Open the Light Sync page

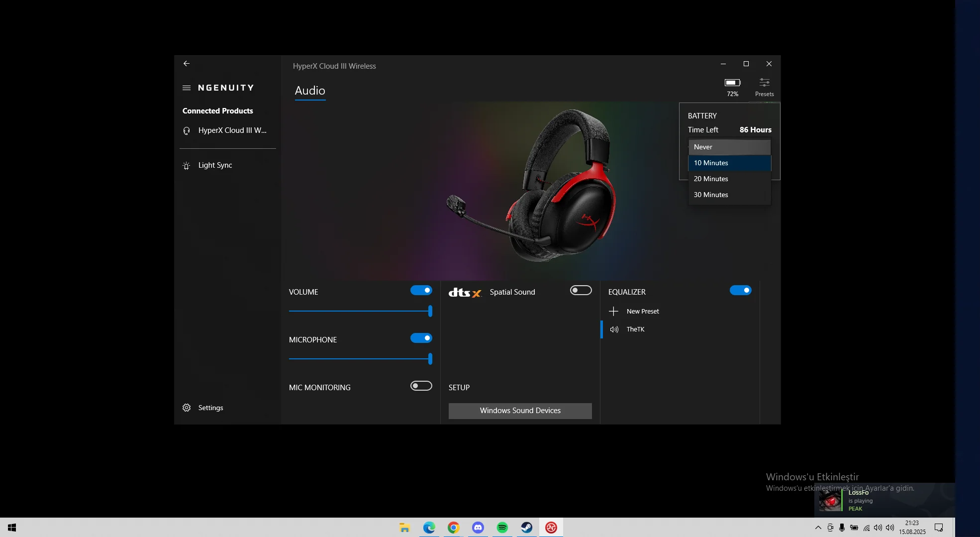point(228,165)
